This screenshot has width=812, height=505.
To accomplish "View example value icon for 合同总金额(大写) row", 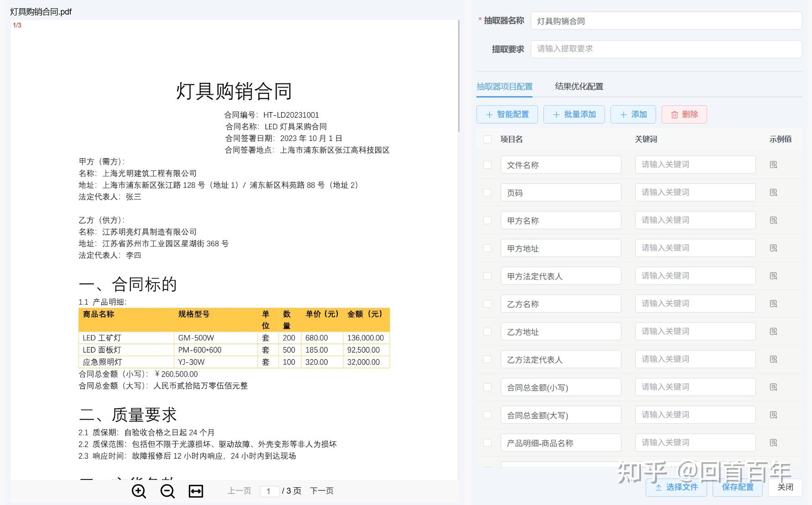I will coord(773,415).
